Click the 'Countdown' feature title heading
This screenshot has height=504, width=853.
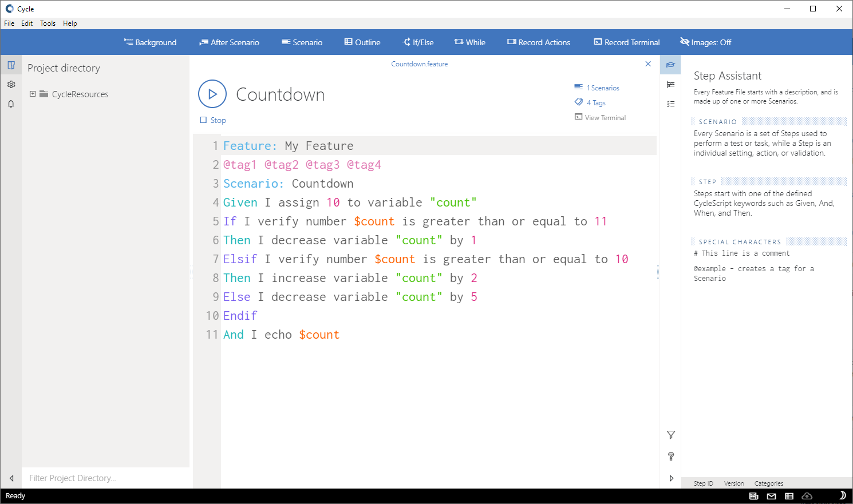(280, 94)
